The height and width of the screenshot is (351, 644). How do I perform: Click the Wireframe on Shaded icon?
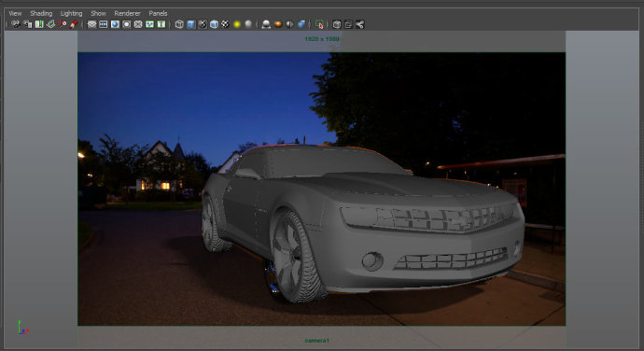click(x=214, y=24)
